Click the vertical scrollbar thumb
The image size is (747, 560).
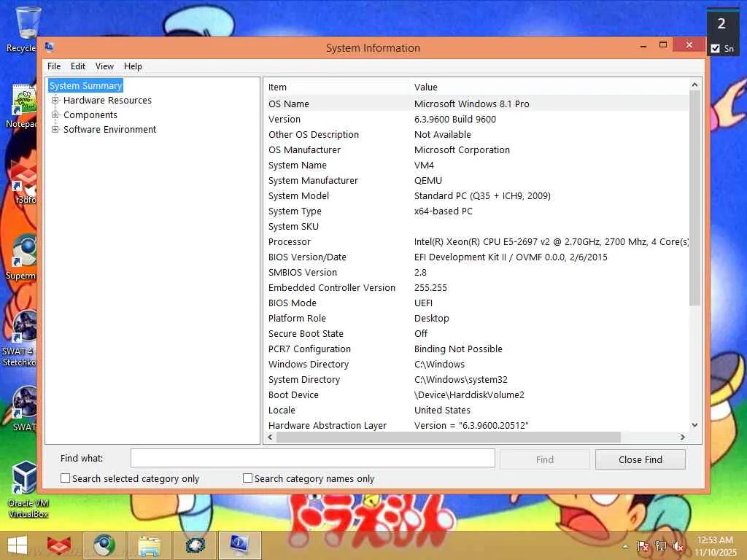pos(694,198)
